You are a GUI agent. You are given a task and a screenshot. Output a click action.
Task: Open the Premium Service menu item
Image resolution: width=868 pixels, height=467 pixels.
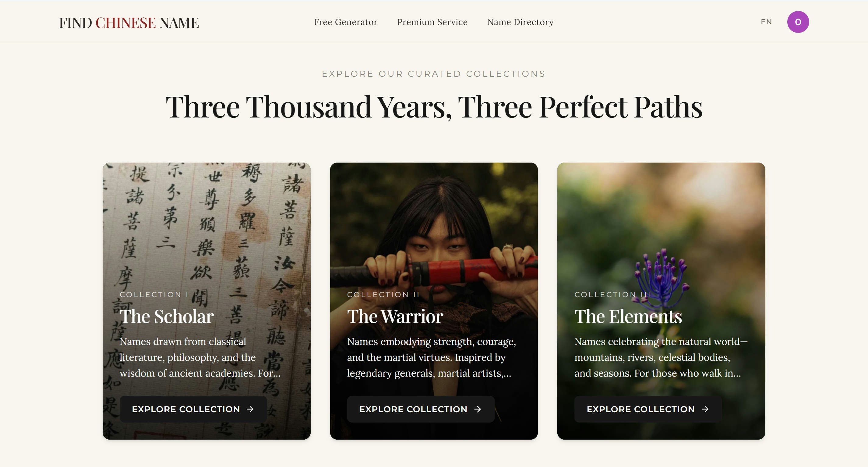(432, 22)
